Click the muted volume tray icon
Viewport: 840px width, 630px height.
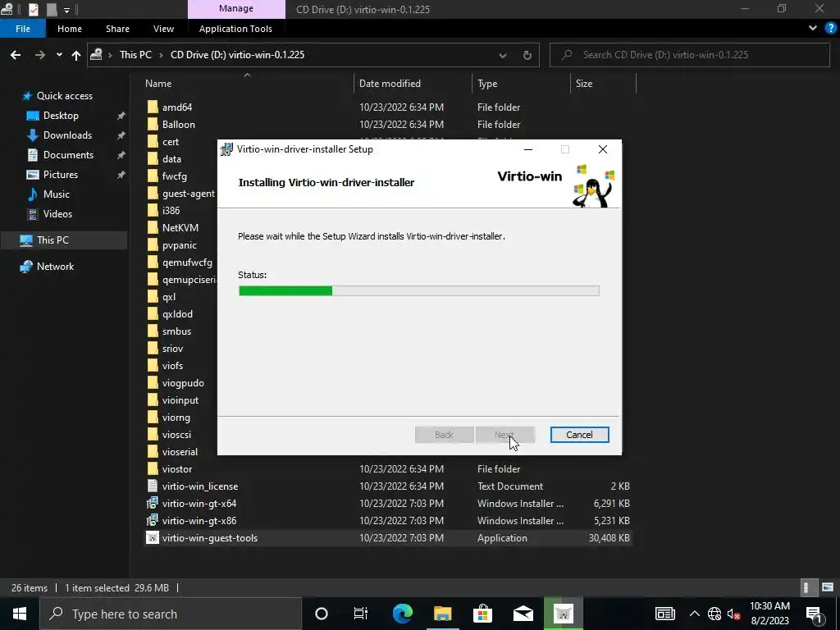734,614
